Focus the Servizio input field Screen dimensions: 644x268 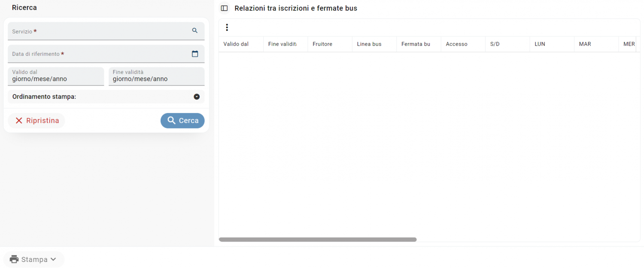[99, 31]
